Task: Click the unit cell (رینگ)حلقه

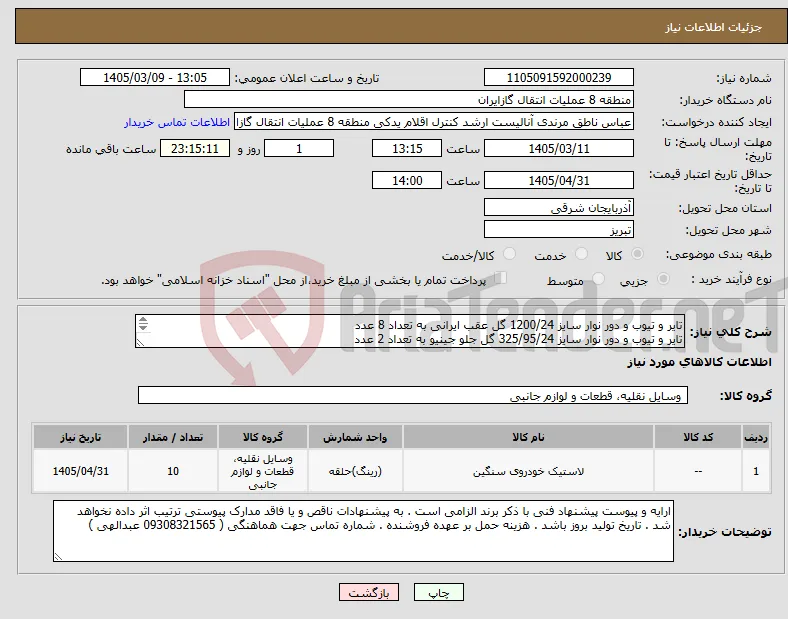Action: (355, 471)
